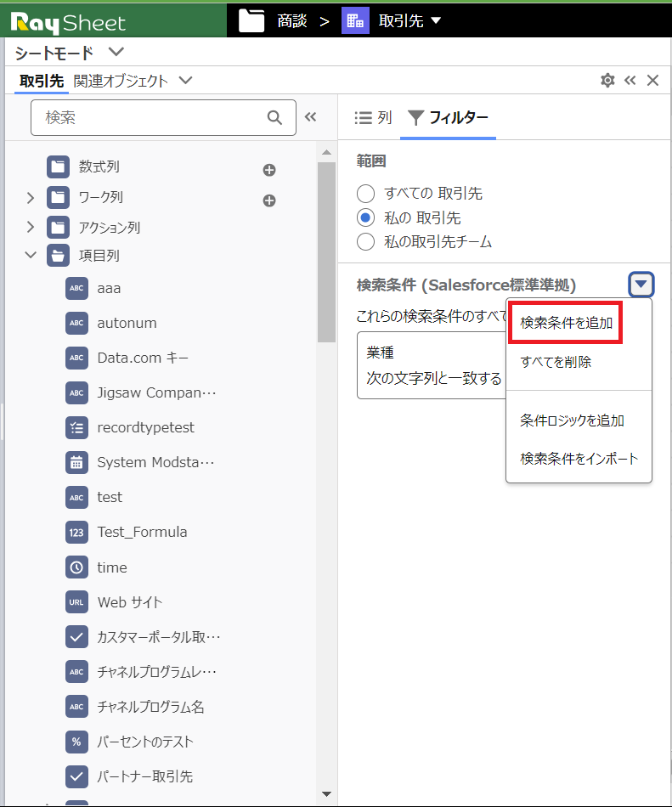Screen dimensions: 672x807
Task: Expand the 関連オブジェクト chevron menu
Action: click(x=185, y=81)
